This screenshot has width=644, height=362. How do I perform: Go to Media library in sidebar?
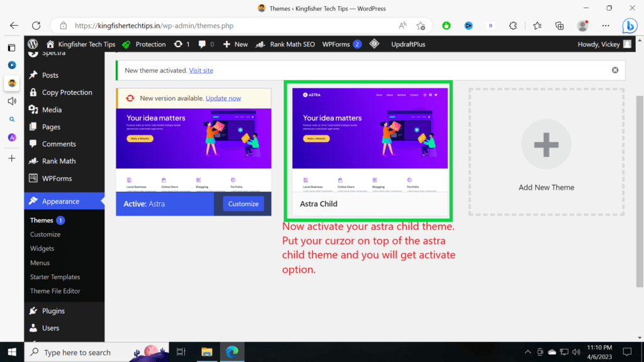click(x=64, y=109)
